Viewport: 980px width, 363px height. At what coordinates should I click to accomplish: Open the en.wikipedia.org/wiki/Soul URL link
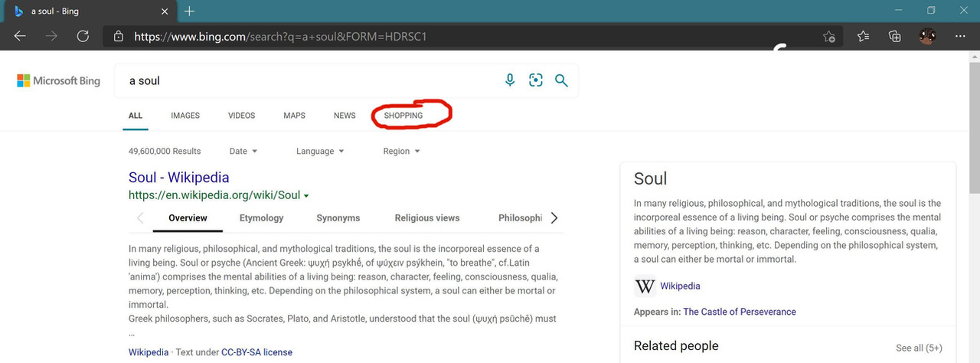click(214, 195)
